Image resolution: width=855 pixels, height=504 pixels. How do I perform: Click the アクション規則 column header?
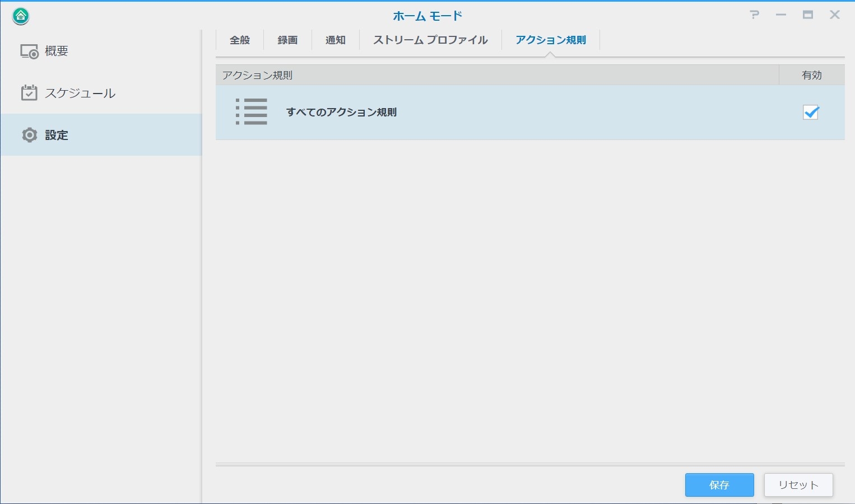tap(258, 75)
